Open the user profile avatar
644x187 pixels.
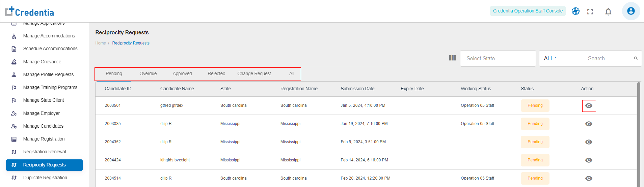[x=630, y=11]
